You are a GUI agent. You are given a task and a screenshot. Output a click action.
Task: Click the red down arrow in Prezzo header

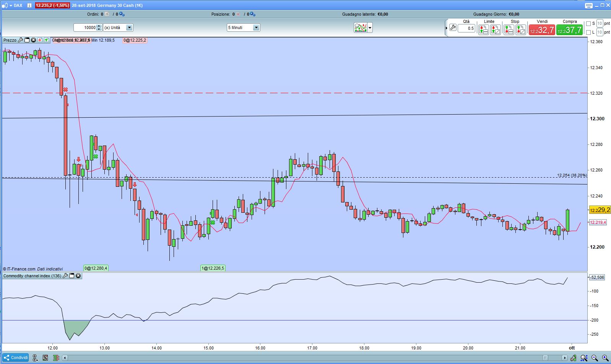click(x=40, y=40)
